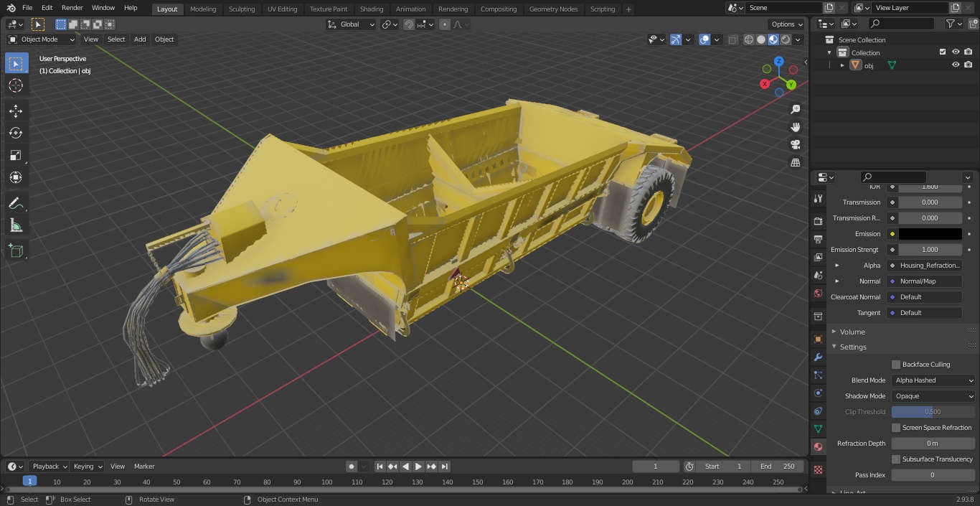Enable Subsurface Translucency checkbox
The width and height of the screenshot is (980, 506).
[896, 459]
